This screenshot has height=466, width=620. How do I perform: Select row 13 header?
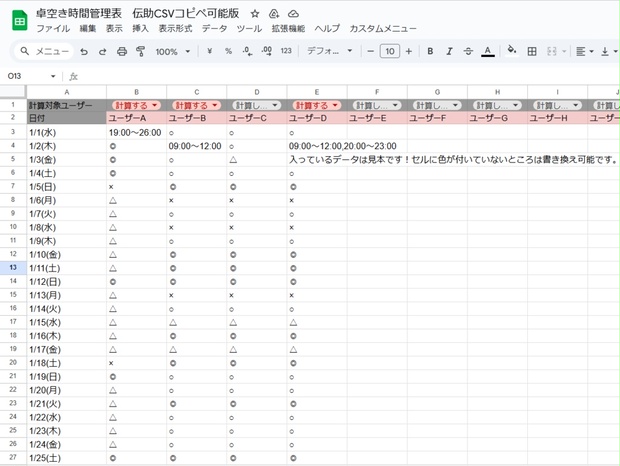tap(13, 268)
